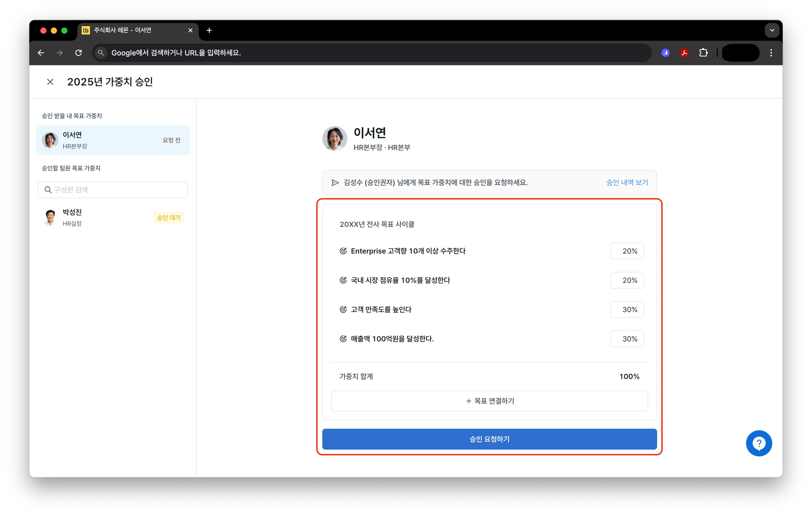
Task: Click 박성진's avatar in sidebar
Action: pyautogui.click(x=50, y=217)
